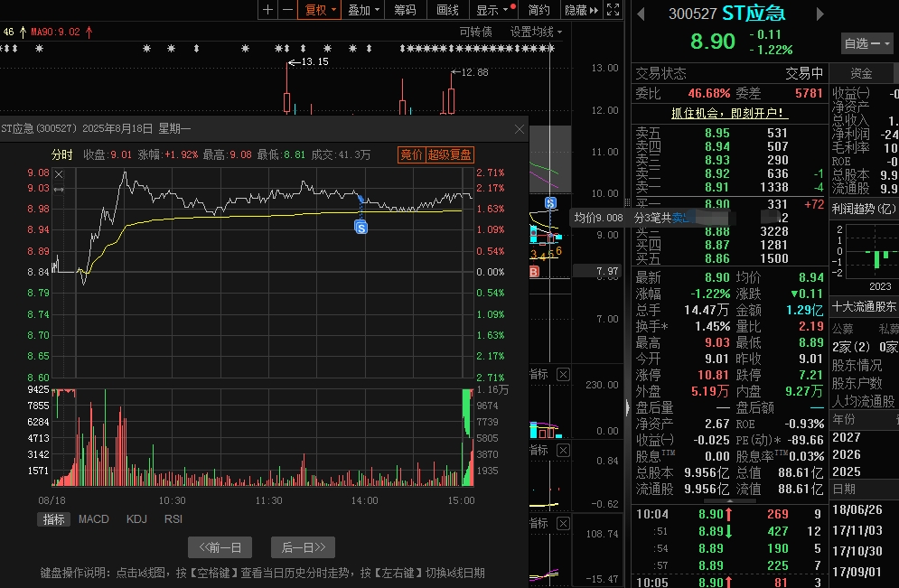Open the 叠加 overlay dropdown

click(x=363, y=10)
